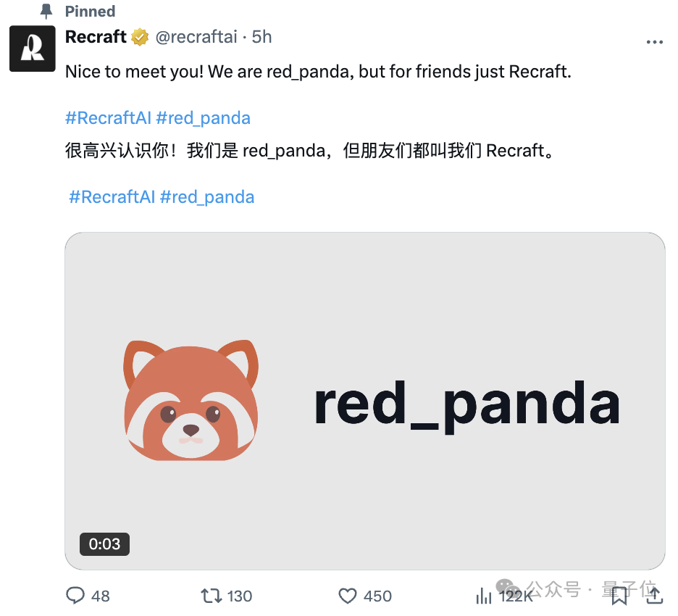Click the red panda face in video
The width and height of the screenshot is (678, 616).
click(191, 400)
